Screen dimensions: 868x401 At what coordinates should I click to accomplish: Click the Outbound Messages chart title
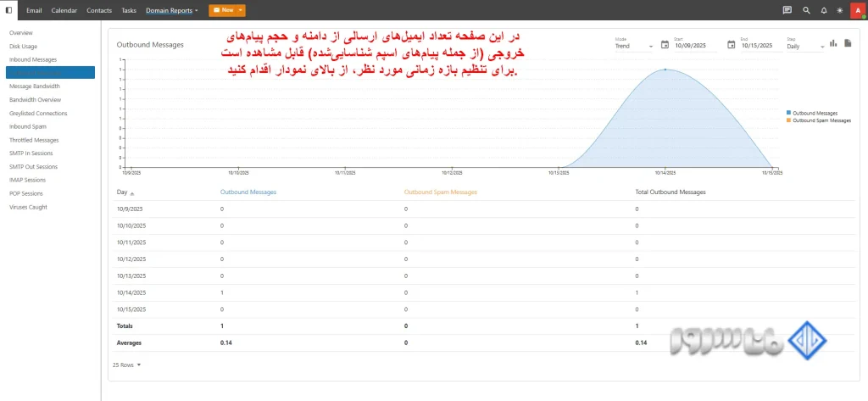(x=150, y=45)
